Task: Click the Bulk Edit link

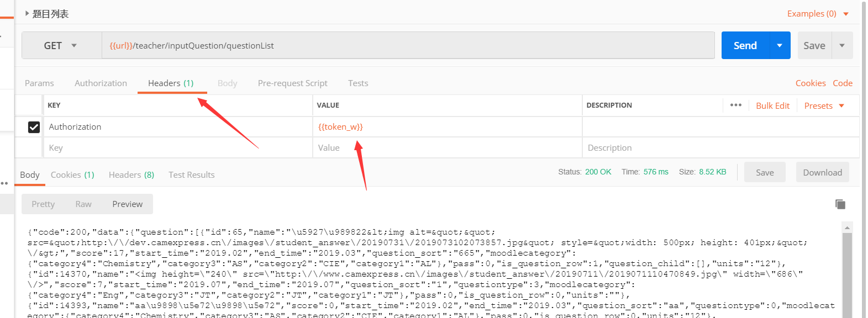Action: point(772,106)
